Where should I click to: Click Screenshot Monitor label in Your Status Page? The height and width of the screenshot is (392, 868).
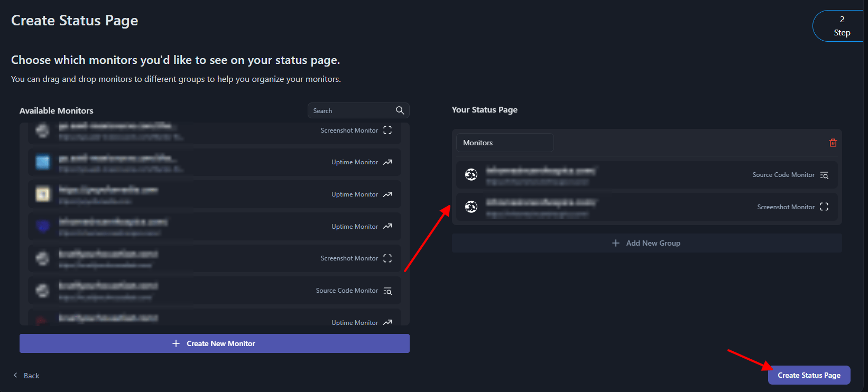click(x=786, y=207)
